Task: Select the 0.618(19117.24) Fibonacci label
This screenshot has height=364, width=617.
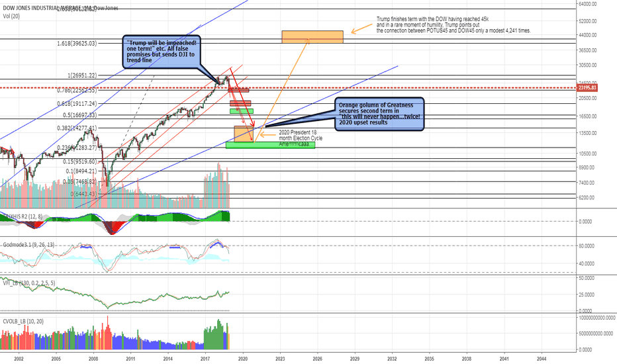Action: tap(77, 103)
